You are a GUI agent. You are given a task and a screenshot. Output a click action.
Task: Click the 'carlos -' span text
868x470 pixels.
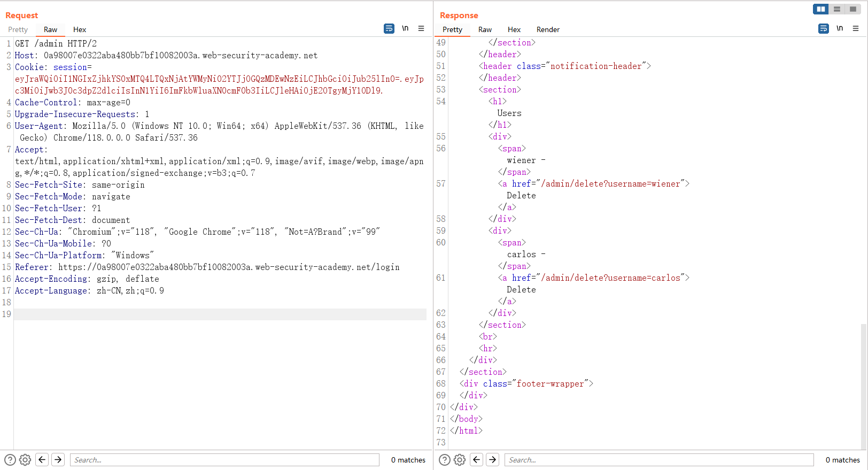tap(526, 254)
